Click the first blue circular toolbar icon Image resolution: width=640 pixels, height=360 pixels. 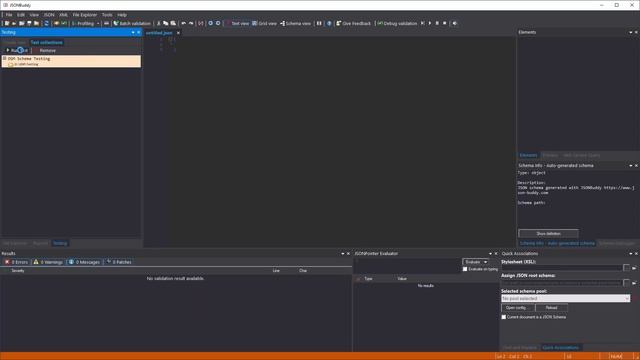211,23
